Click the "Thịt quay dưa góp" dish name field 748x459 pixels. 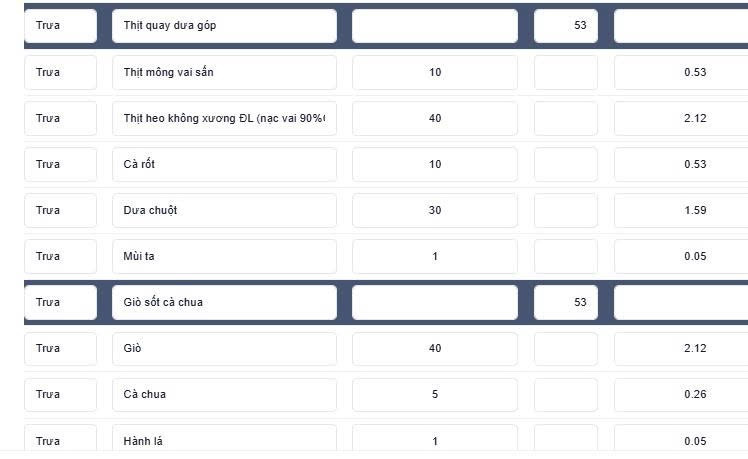[224, 26]
